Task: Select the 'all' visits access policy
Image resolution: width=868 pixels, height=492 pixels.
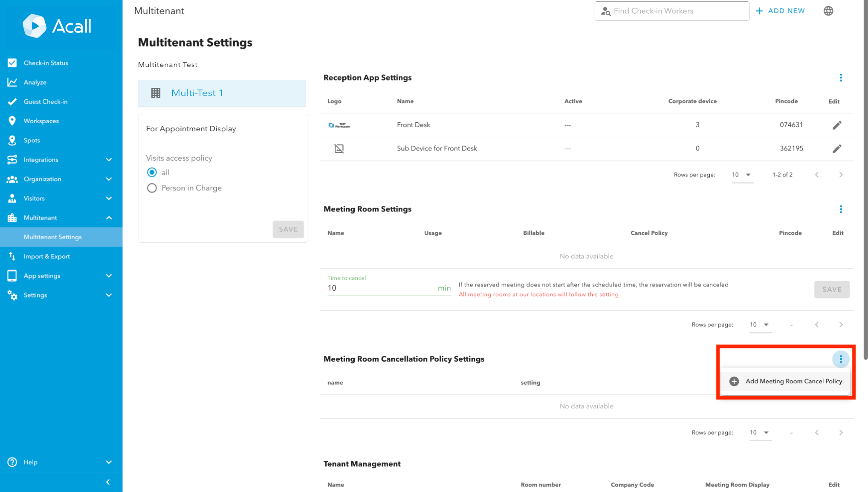Action: pos(152,172)
